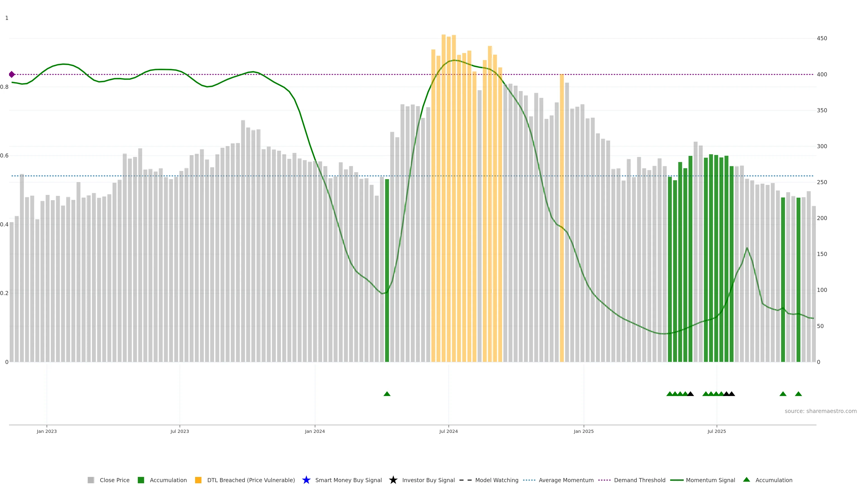Click the Jan 2024 x-axis label
The width and height of the screenshot is (868, 488).
coord(315,431)
